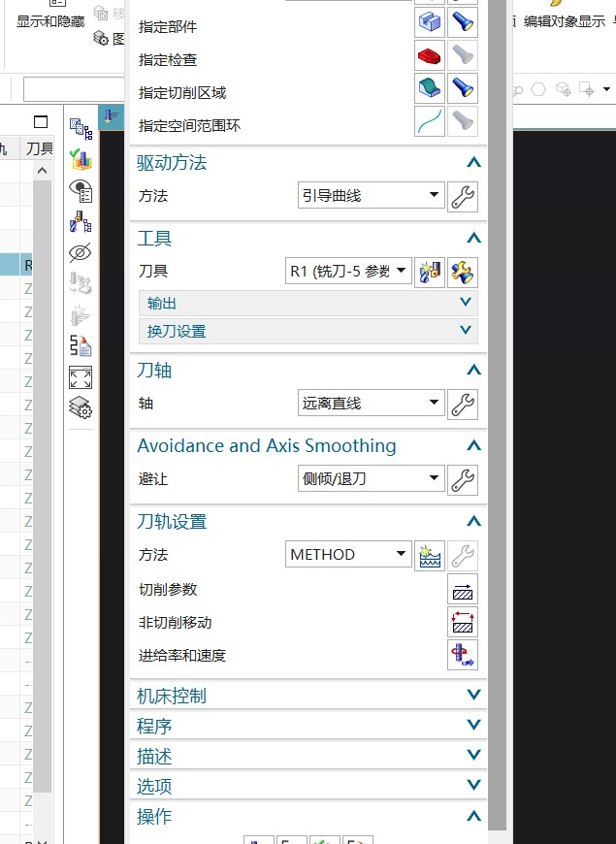Edit 驱动方法 with wrench icon
616x844 pixels.
[463, 197]
